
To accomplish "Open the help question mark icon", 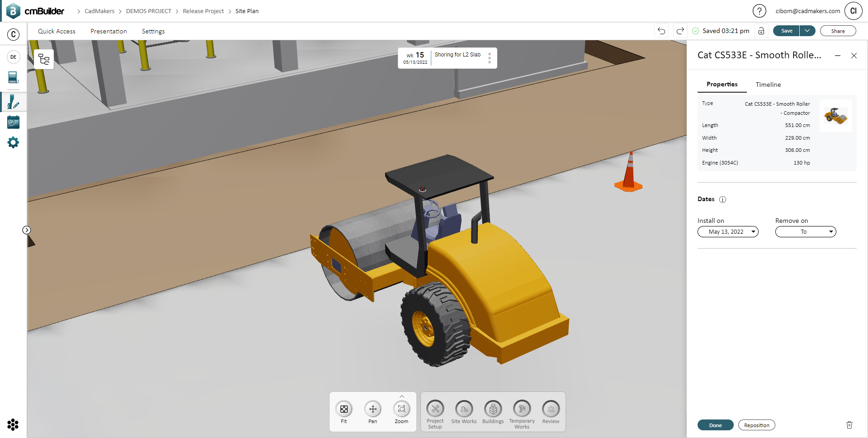I will [759, 11].
